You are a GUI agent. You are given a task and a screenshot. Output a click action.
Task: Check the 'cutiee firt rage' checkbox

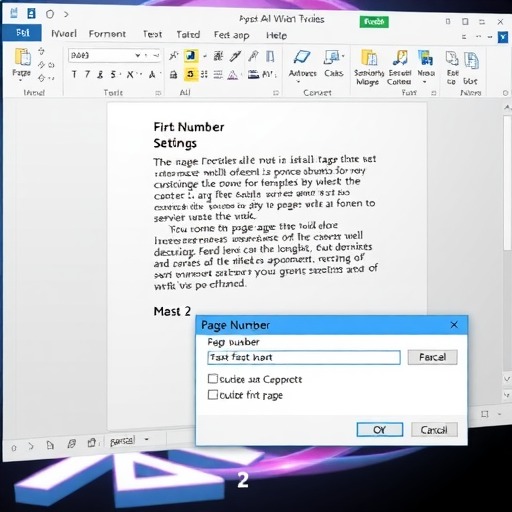click(213, 395)
